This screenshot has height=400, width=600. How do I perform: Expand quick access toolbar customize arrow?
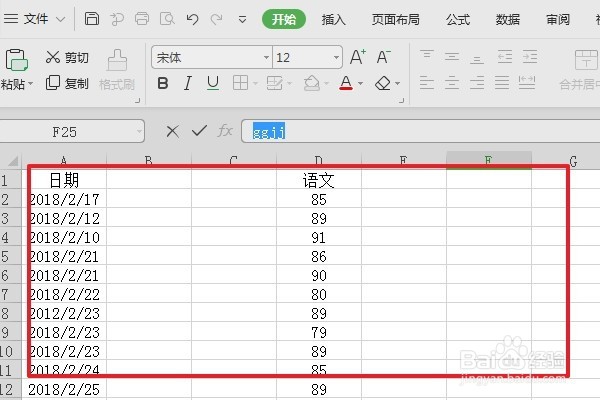(242, 19)
